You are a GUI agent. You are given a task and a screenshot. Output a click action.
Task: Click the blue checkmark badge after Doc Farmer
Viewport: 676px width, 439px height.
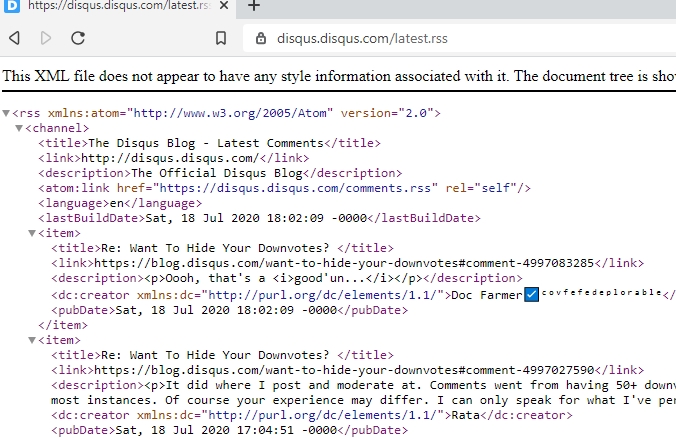pos(532,295)
